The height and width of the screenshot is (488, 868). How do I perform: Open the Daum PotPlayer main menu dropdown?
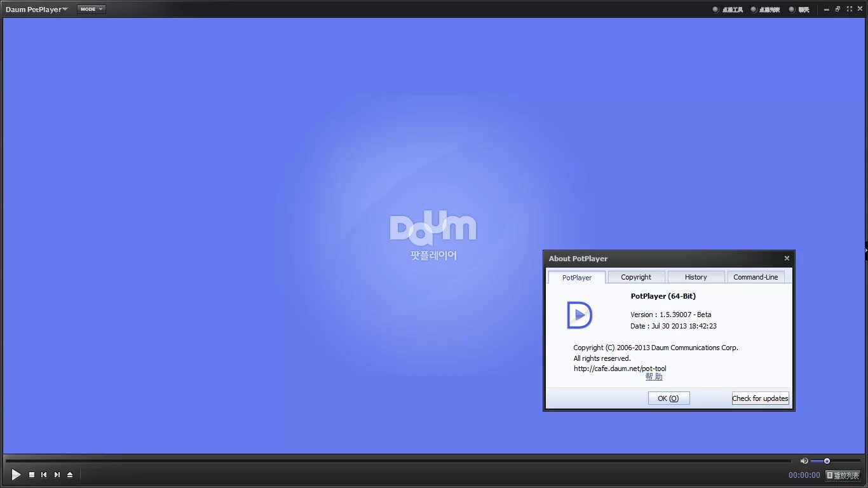(x=37, y=10)
